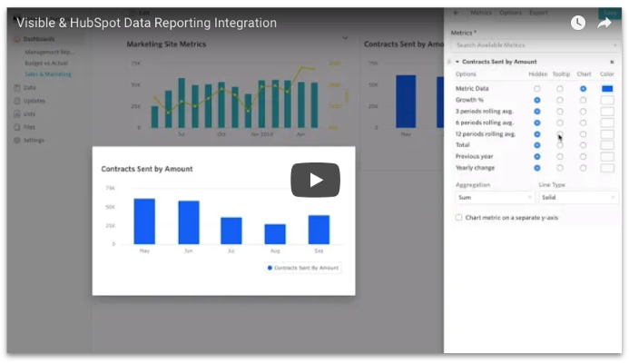Open the video title link
The width and height of the screenshot is (629, 364).
point(146,23)
